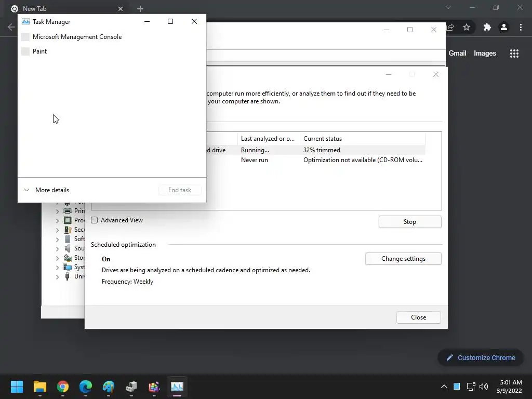Switch to Chrome on the taskbar

[63, 387]
